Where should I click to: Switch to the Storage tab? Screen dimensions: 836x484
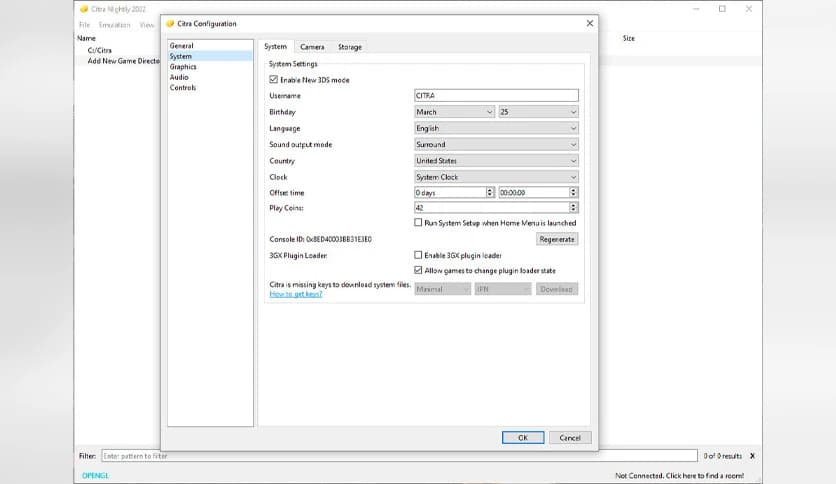click(350, 47)
